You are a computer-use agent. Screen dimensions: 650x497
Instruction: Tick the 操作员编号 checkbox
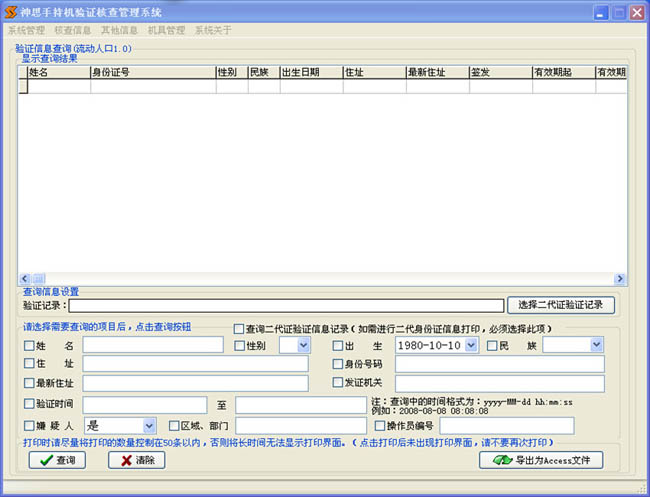point(380,426)
